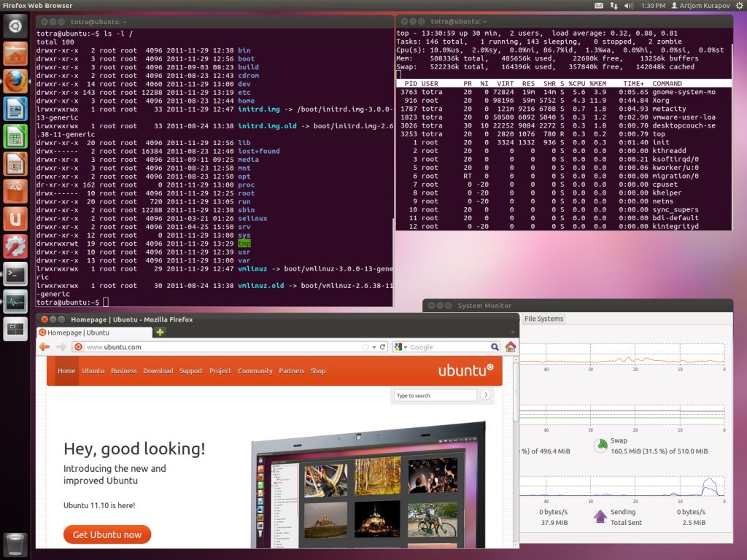747x560 pixels.
Task: Open the Download link in Ubuntu navigation
Action: [x=158, y=371]
